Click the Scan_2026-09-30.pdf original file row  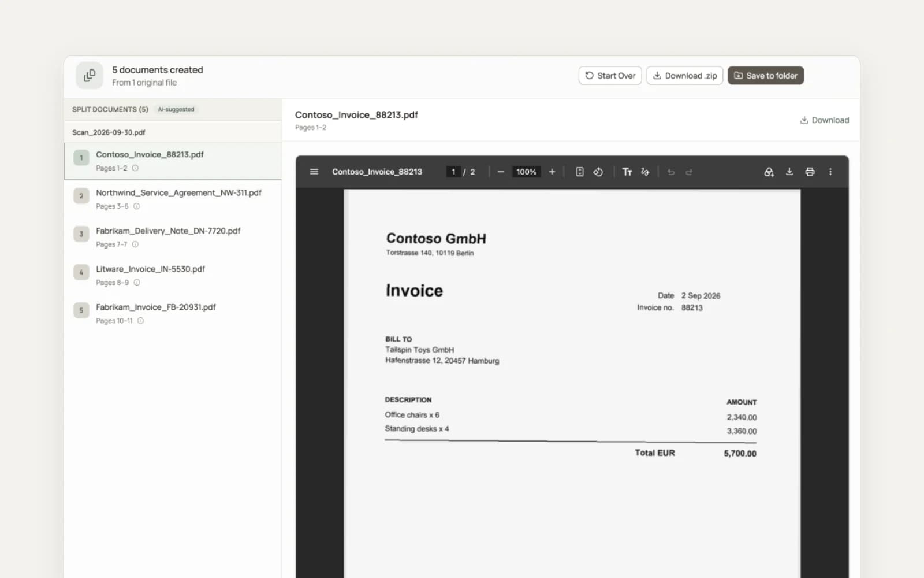[x=173, y=132]
